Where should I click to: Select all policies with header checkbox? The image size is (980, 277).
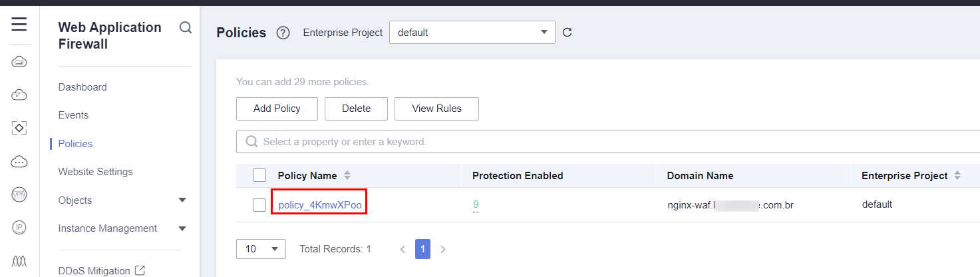click(x=259, y=176)
